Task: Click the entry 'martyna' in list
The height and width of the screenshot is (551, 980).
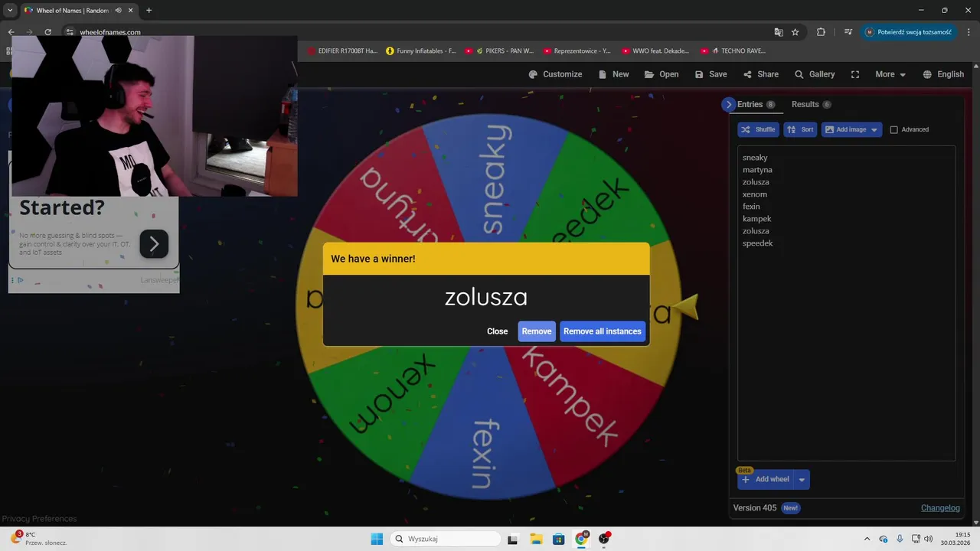Action: (x=757, y=170)
